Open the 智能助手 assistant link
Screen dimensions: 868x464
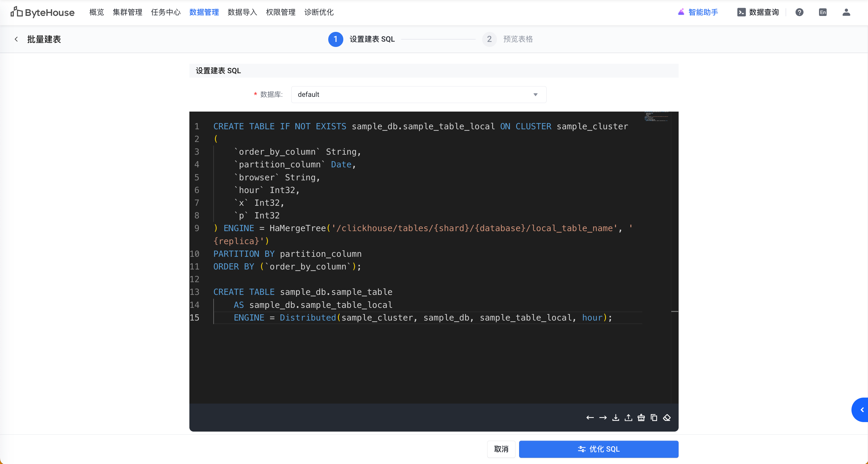coord(698,12)
